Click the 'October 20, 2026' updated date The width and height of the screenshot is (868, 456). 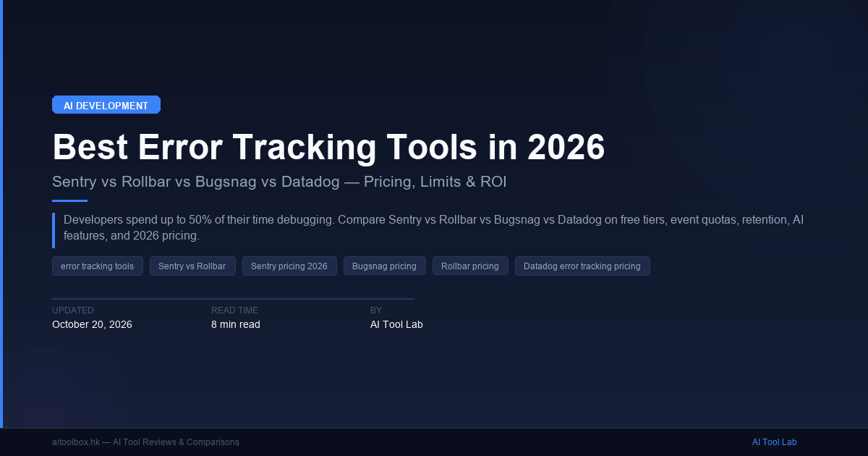92,324
